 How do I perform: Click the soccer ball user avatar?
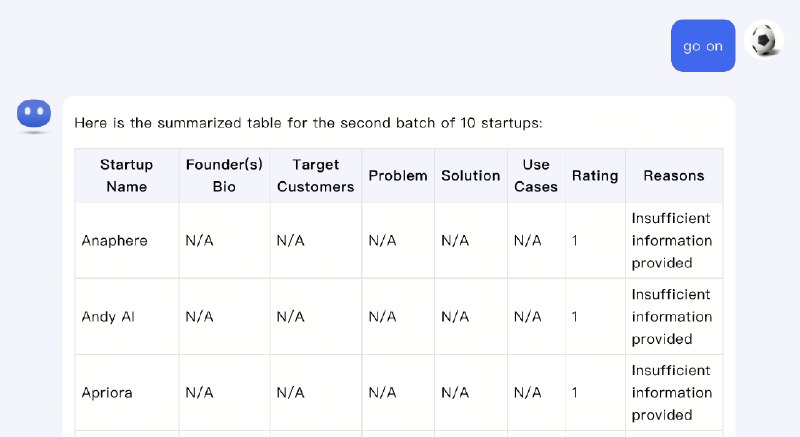(763, 40)
